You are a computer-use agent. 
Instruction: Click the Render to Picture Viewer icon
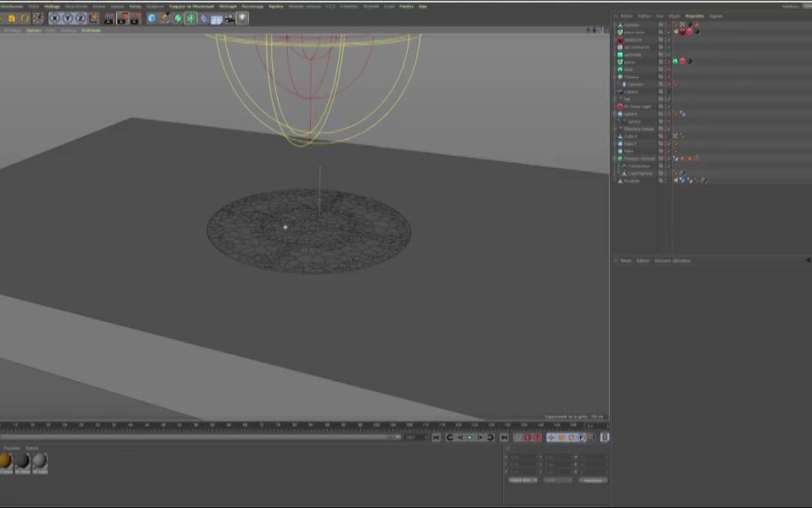(122, 18)
